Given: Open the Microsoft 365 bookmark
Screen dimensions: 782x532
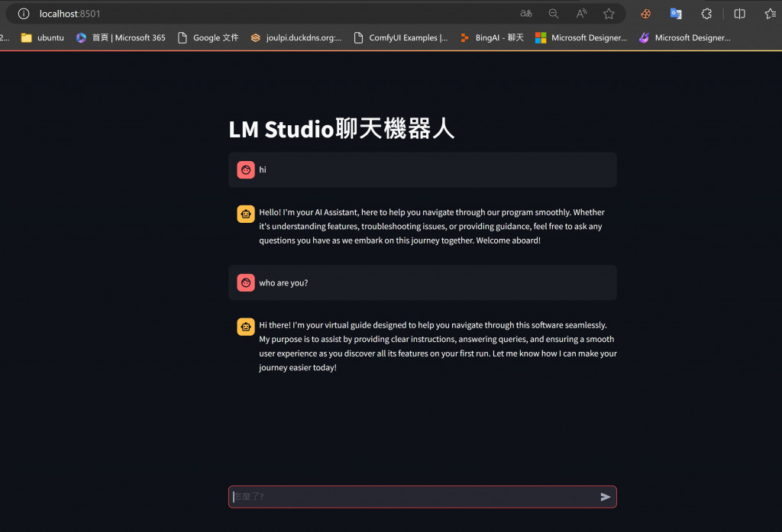Looking at the screenshot, I should [x=121, y=37].
